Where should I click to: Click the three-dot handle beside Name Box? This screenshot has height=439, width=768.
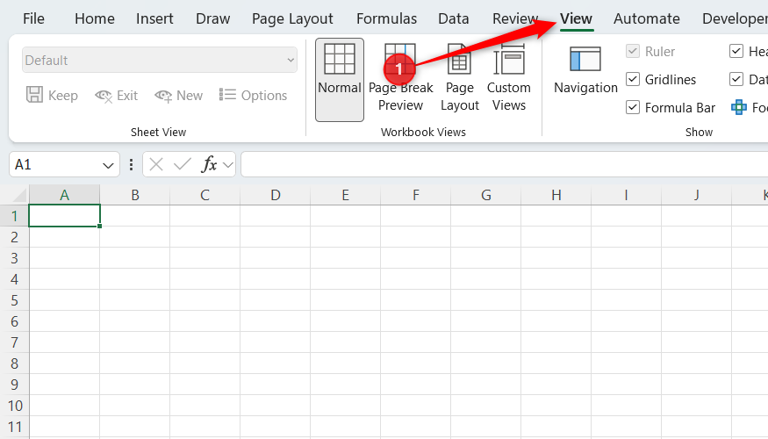131,164
